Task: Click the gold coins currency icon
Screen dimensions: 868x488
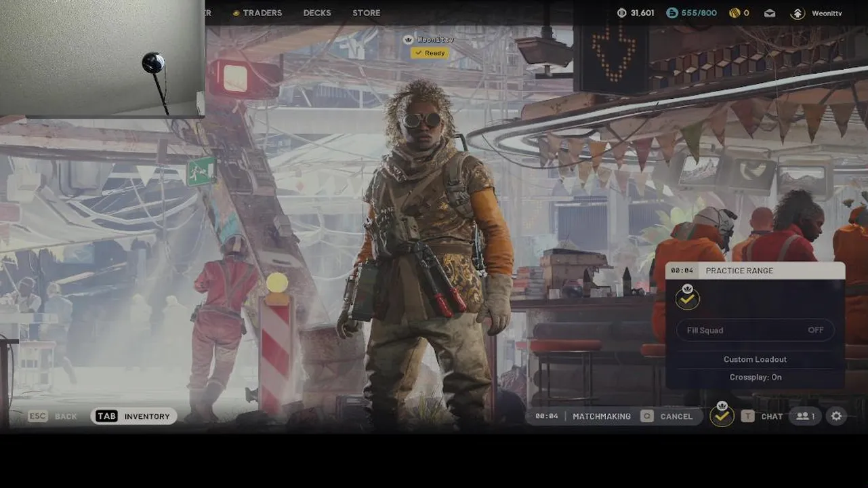Action: (735, 13)
